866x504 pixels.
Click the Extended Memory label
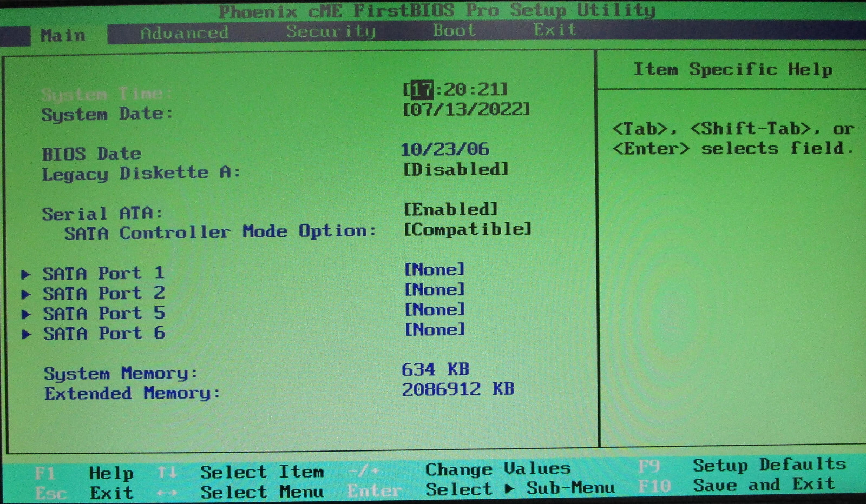click(133, 394)
